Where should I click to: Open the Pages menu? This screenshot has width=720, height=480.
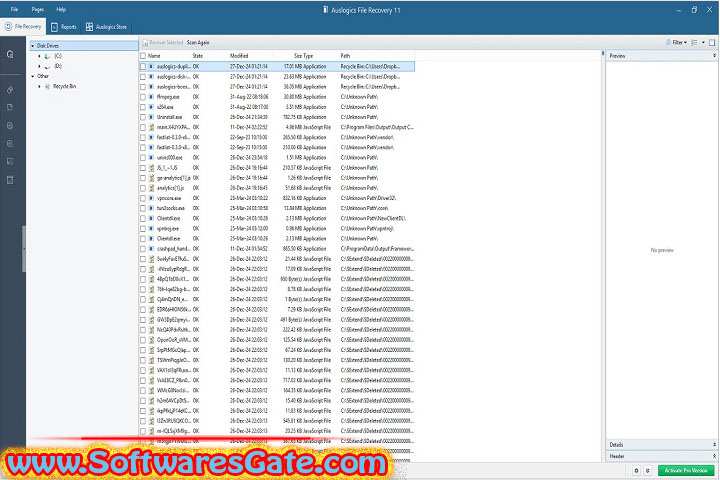(38, 9)
